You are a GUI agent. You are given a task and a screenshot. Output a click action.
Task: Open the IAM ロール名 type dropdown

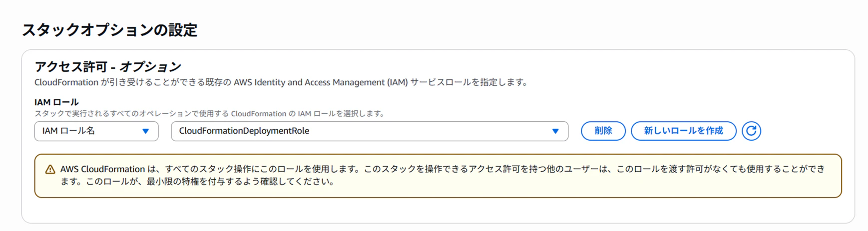point(96,131)
